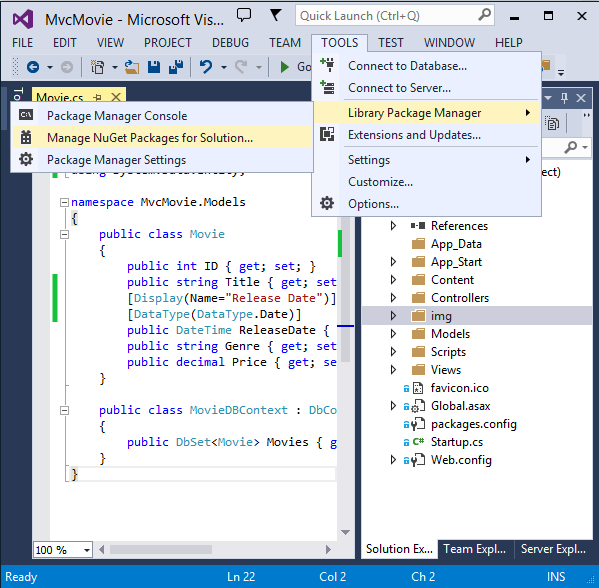Screen dimensions: 599x588
Task: Click the Save floppy disk icon
Action: click(154, 67)
